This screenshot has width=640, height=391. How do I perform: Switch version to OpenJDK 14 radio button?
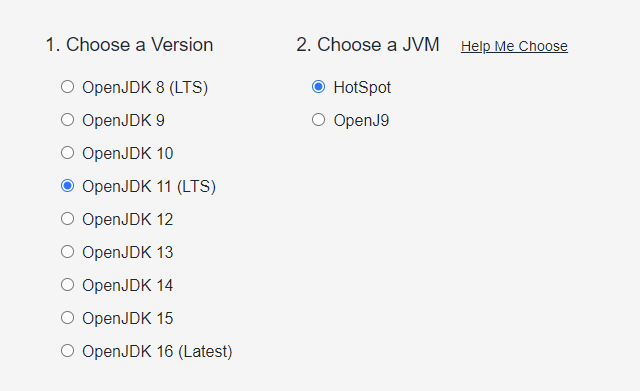tap(67, 285)
